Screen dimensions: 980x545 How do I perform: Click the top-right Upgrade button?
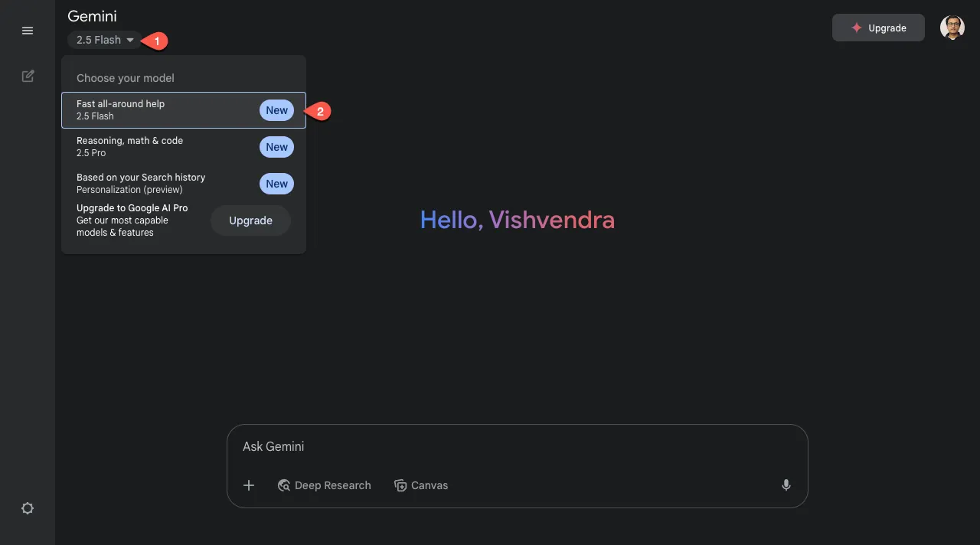(878, 28)
